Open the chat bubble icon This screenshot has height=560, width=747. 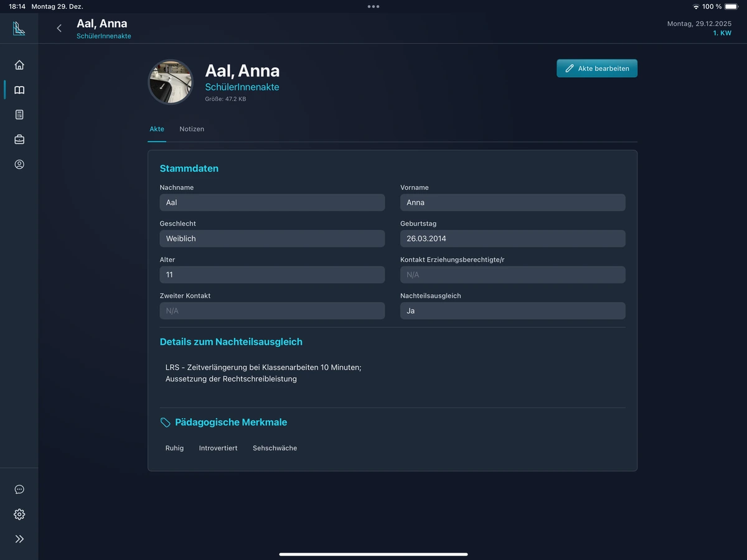19,489
